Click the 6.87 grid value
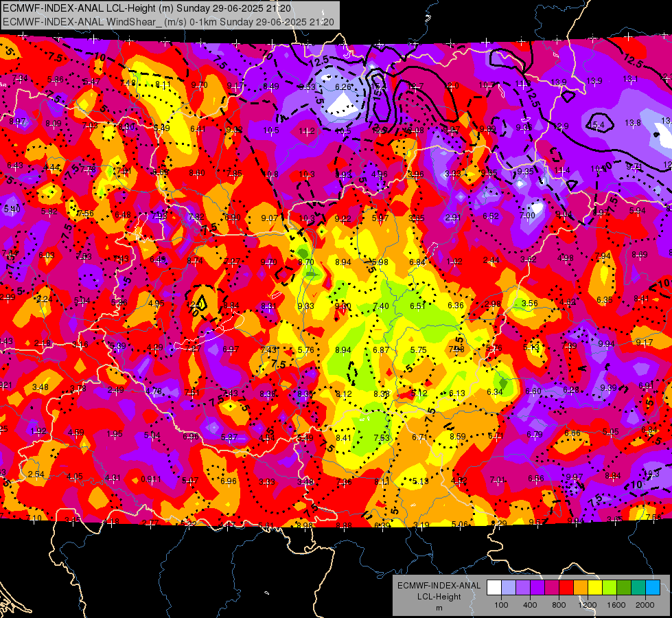The height and width of the screenshot is (618, 672). coord(381,350)
